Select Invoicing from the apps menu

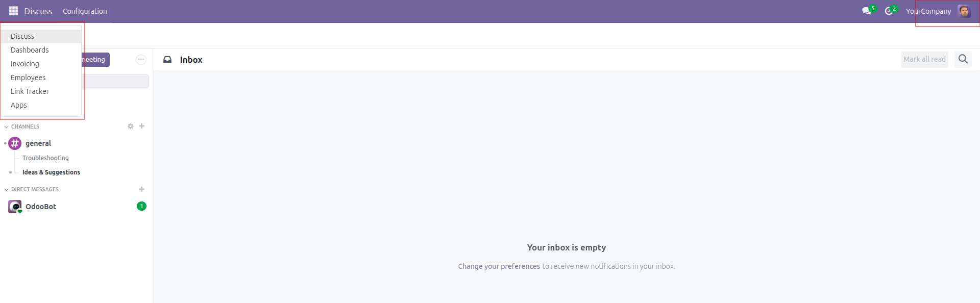[x=24, y=64]
